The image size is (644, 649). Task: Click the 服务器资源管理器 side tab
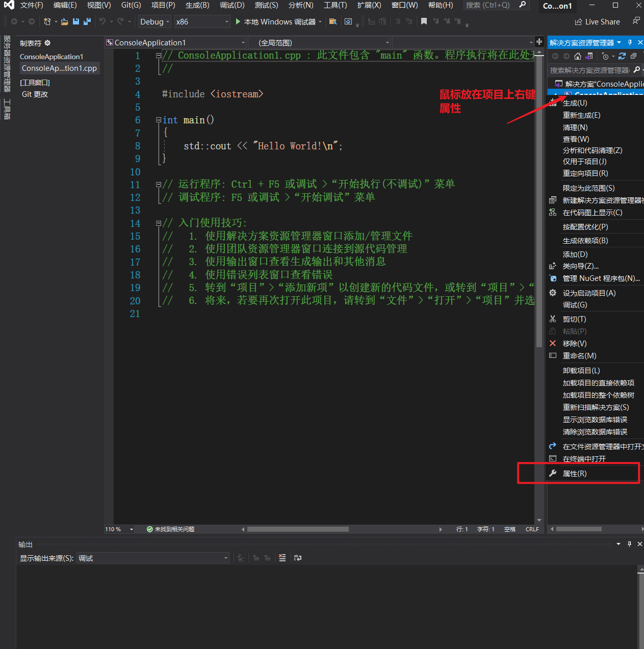[x=7, y=64]
